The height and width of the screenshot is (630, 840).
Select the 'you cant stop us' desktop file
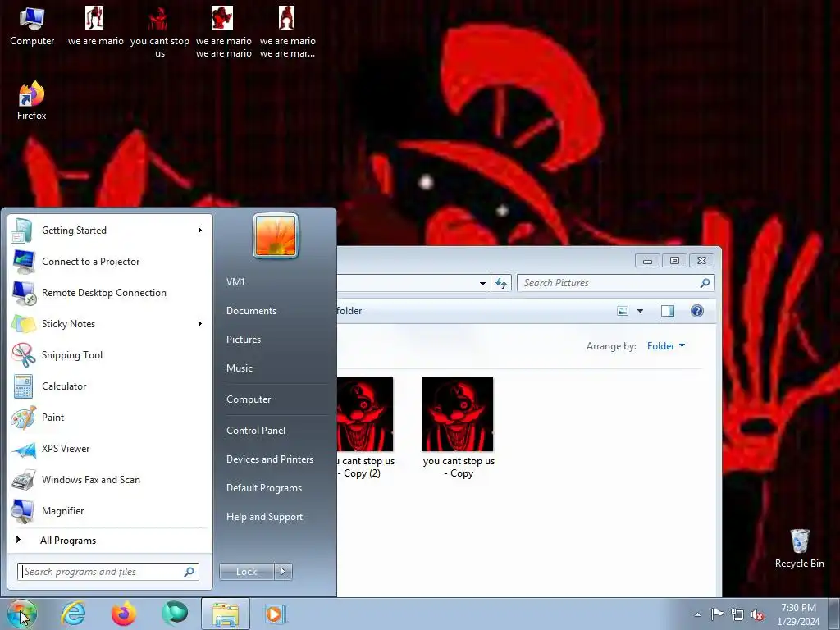point(160,31)
